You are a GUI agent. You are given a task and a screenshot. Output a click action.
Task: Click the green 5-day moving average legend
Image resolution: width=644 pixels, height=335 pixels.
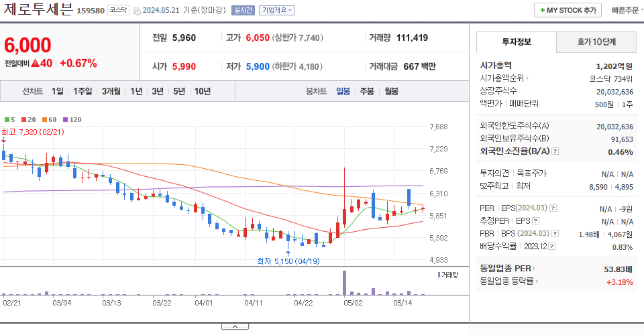coord(10,120)
